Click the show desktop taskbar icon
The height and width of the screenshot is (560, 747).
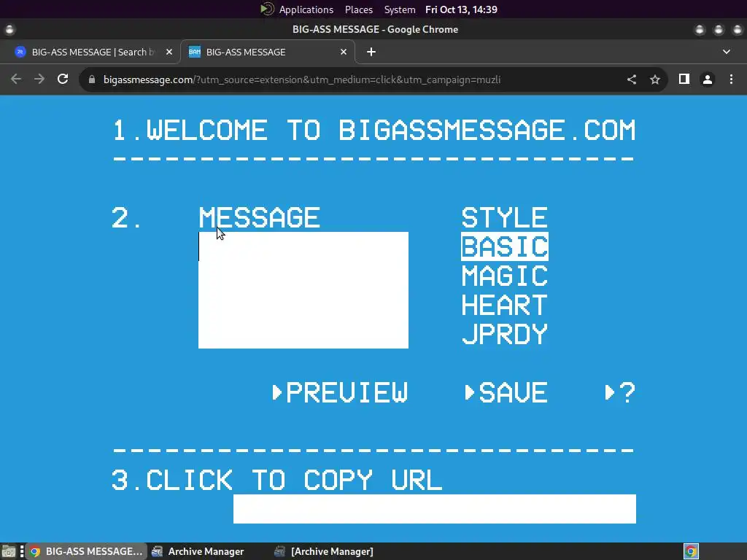click(9, 551)
